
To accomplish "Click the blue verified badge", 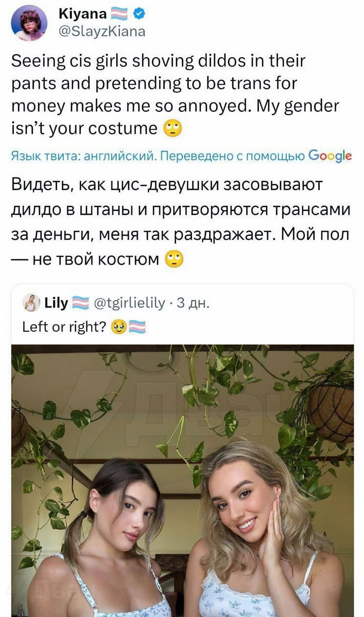I will point(139,14).
